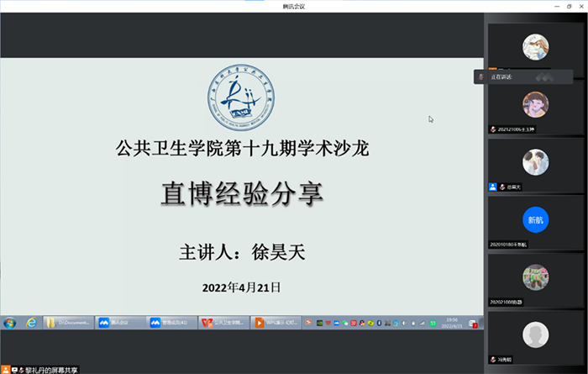Select the 新航 blue avatar participant tile
The height and width of the screenshot is (374, 588).
(x=535, y=220)
